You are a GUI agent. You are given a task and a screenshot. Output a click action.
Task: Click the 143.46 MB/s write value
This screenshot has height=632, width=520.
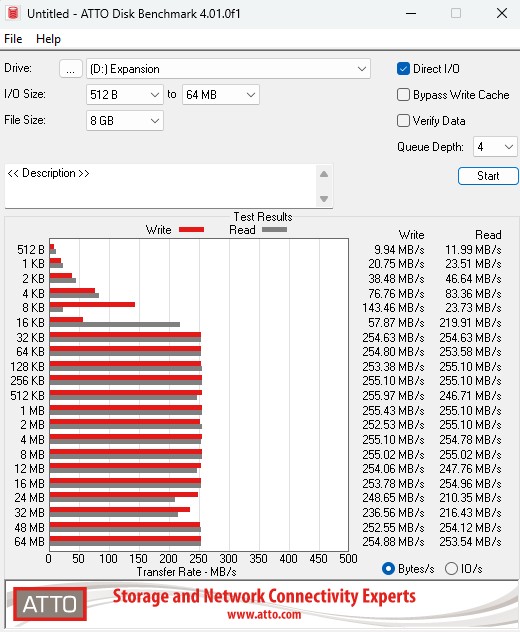[393, 308]
